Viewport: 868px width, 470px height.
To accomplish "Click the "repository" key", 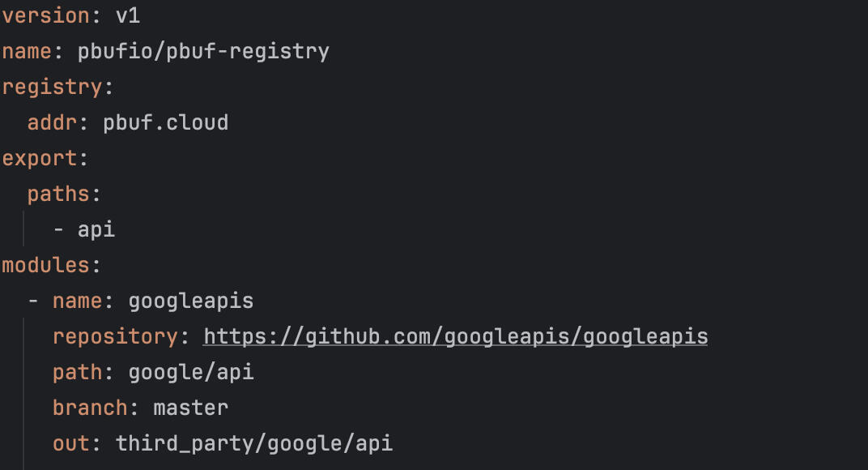I will pos(115,336).
